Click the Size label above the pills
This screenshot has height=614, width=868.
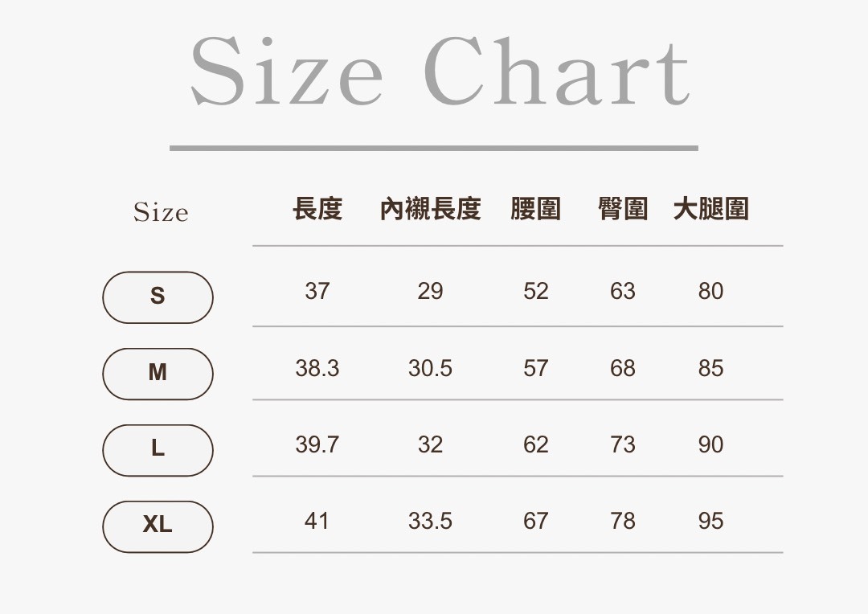coord(161,213)
